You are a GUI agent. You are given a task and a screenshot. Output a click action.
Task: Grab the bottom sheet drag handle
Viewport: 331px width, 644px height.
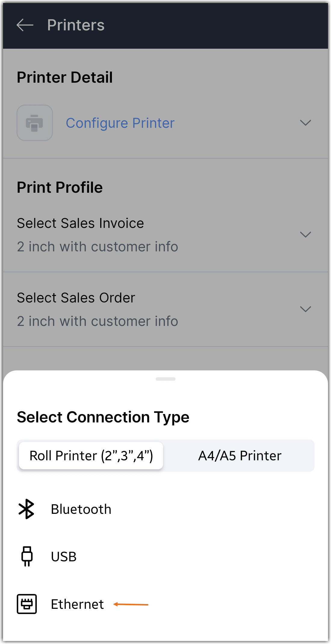coord(165,379)
